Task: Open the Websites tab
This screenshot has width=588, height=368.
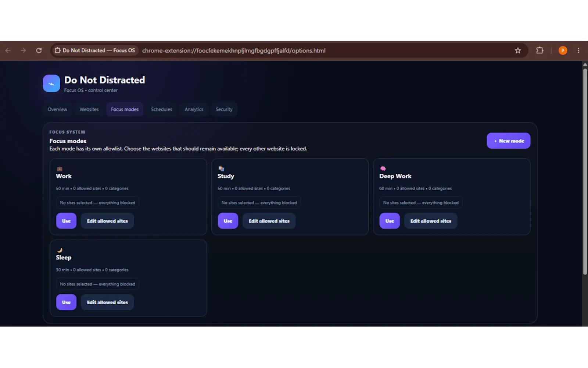Action: 89,109
